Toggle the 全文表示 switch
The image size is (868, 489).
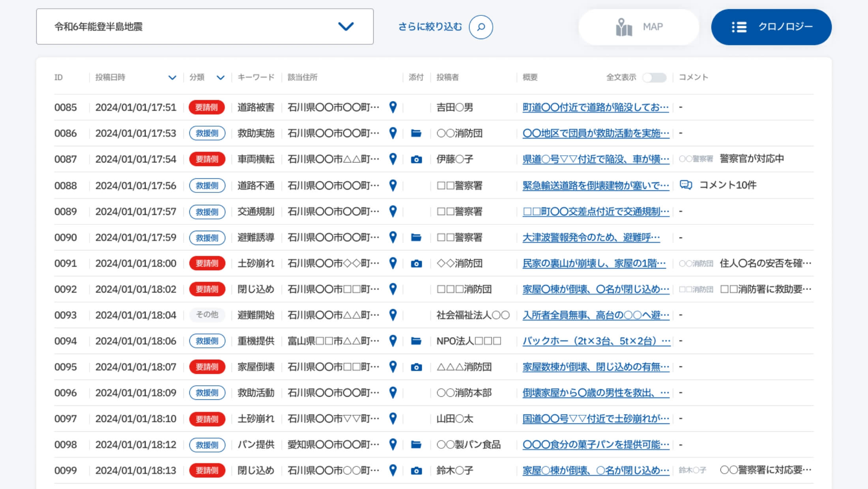(654, 78)
